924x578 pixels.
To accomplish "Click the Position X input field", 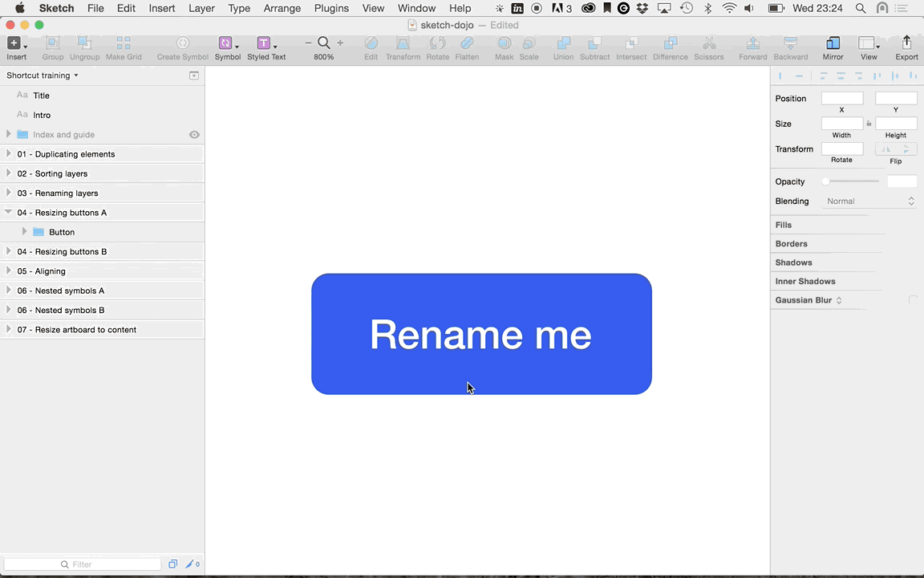I will click(x=842, y=98).
